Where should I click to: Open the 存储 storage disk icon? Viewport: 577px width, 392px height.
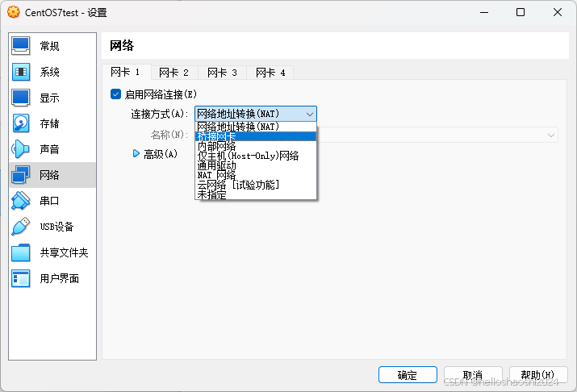[x=21, y=123]
